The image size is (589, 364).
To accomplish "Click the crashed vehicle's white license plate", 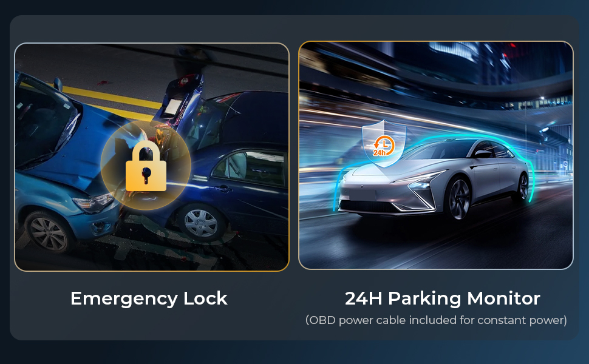I will pos(172,107).
